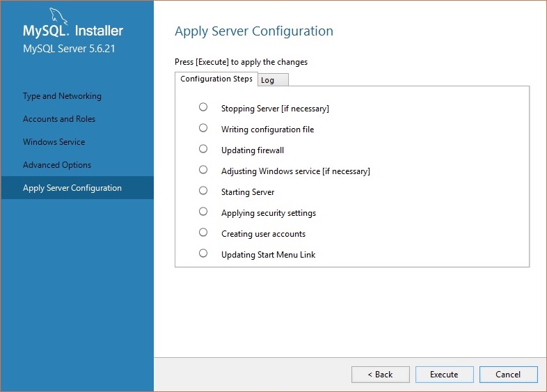Screen dimensions: 547x392
Task: Select the Applying security settings step indicator
Action: click(x=203, y=212)
